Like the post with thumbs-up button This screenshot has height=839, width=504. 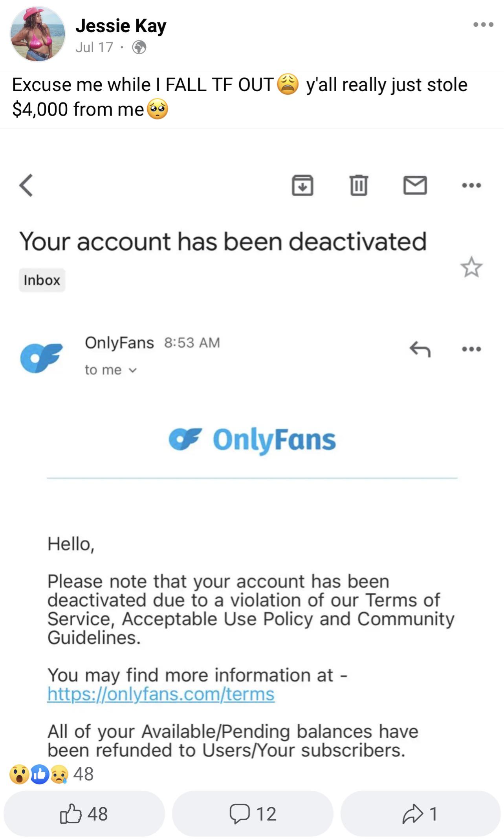(x=84, y=813)
